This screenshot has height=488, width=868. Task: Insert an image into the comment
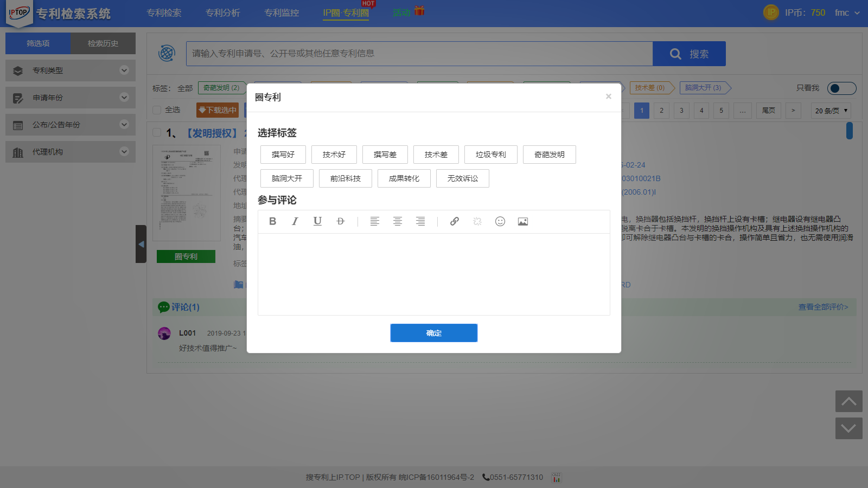pos(523,221)
